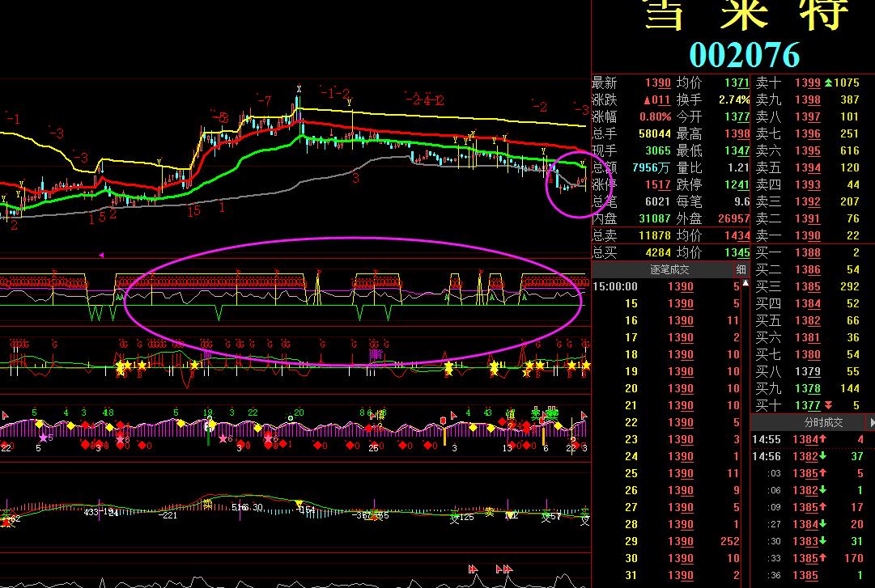Click the pink star labeled 5 in the purple histogram
This screenshot has width=875, height=588.
tap(44, 438)
